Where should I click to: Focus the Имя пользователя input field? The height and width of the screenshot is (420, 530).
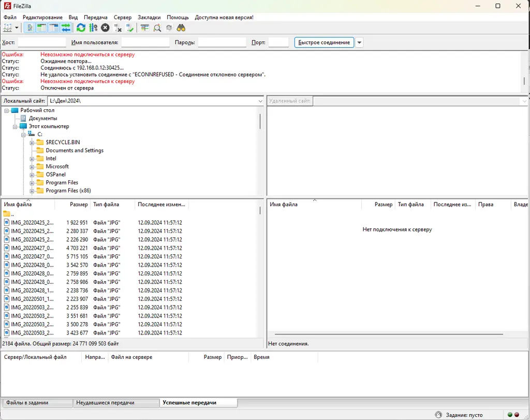145,42
